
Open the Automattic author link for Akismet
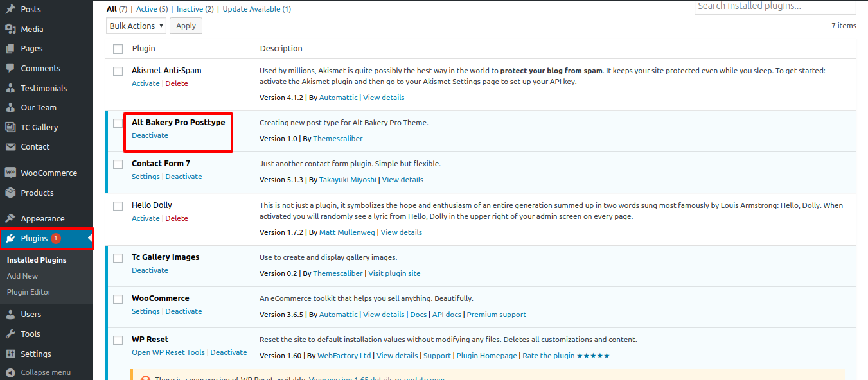pos(338,98)
